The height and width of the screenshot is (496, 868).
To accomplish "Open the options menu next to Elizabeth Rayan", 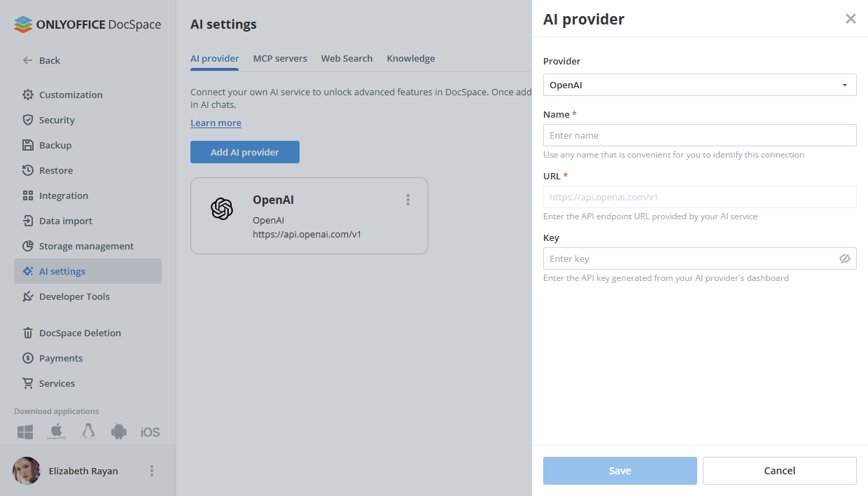I will click(x=152, y=471).
